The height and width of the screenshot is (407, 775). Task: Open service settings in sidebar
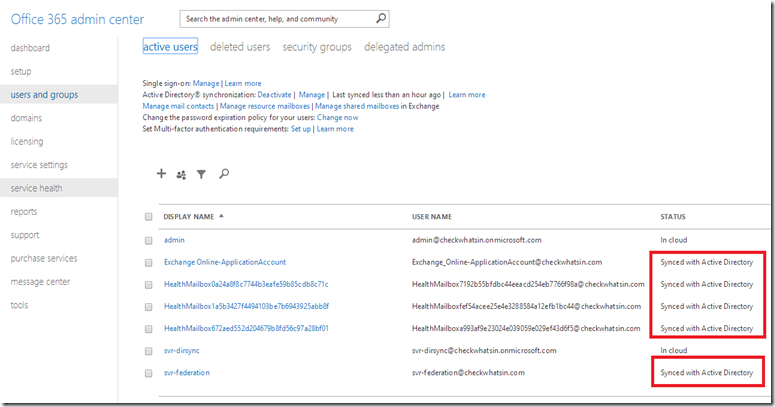pyautogui.click(x=39, y=165)
